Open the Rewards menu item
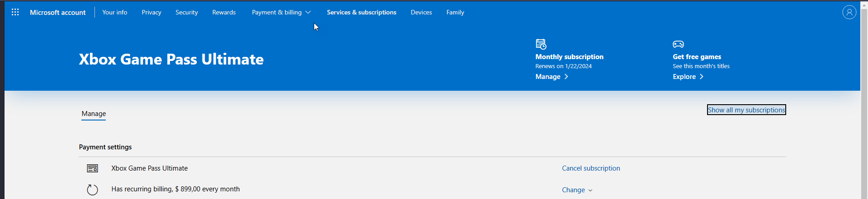868x199 pixels. [x=224, y=12]
